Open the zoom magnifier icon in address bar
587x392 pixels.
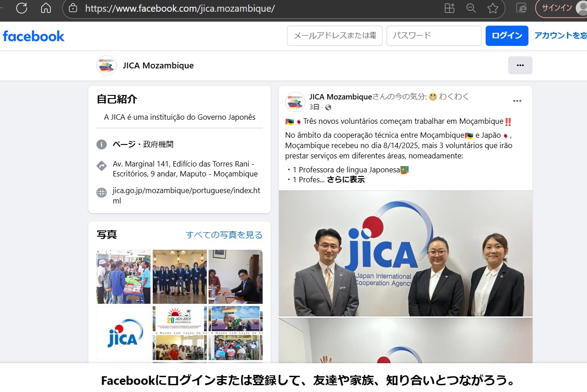[x=471, y=8]
